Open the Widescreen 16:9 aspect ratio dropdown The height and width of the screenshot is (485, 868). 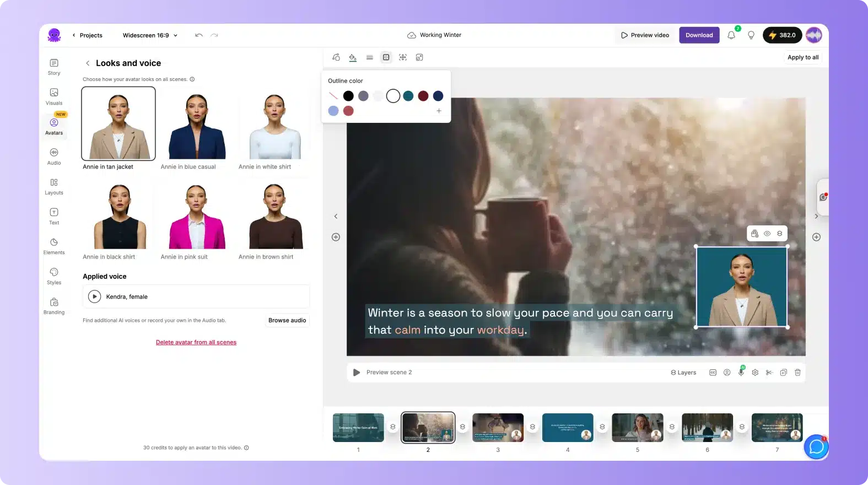[150, 35]
